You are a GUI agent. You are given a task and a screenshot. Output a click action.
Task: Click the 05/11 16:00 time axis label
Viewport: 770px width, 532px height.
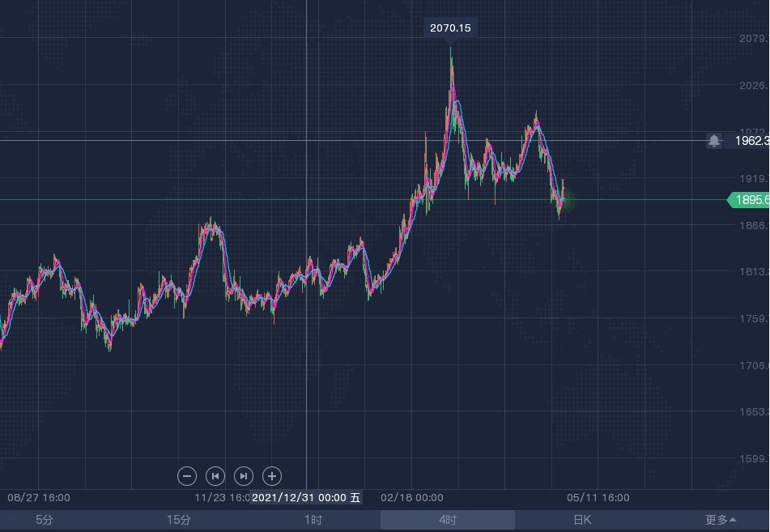click(598, 498)
